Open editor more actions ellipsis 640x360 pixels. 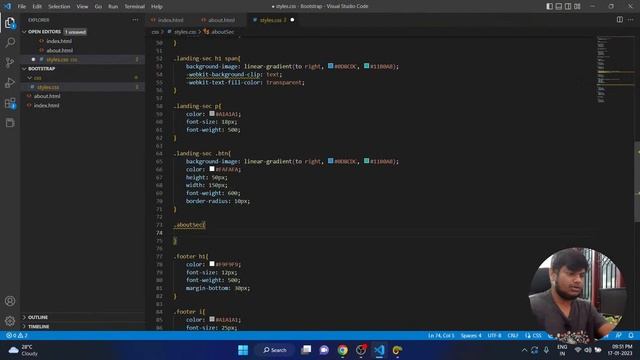(x=631, y=20)
